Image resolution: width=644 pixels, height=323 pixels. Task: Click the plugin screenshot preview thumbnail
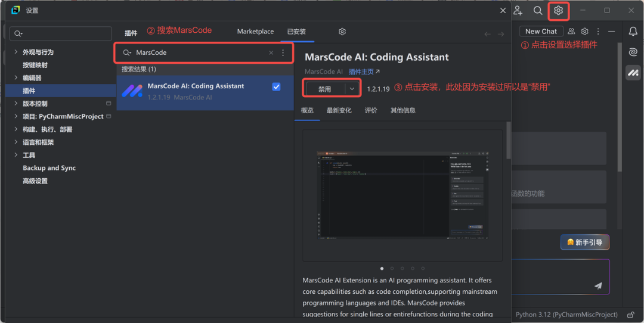402,195
